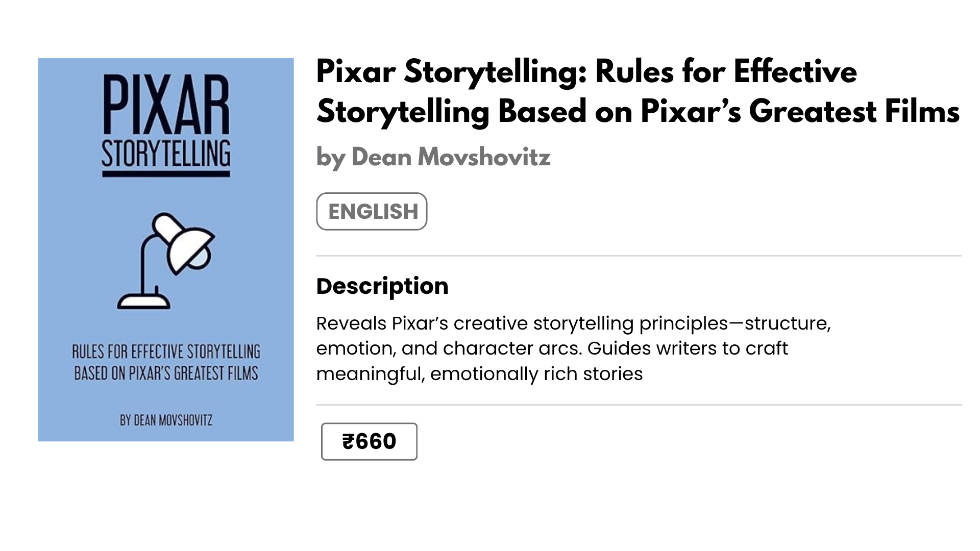The width and height of the screenshot is (980, 551).
Task: Click the divider line above the price
Action: coord(639,405)
